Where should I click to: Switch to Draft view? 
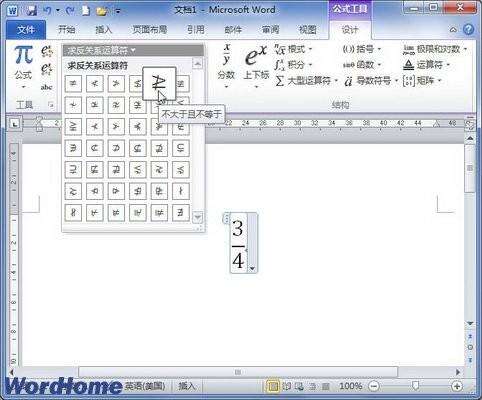pos(325,386)
